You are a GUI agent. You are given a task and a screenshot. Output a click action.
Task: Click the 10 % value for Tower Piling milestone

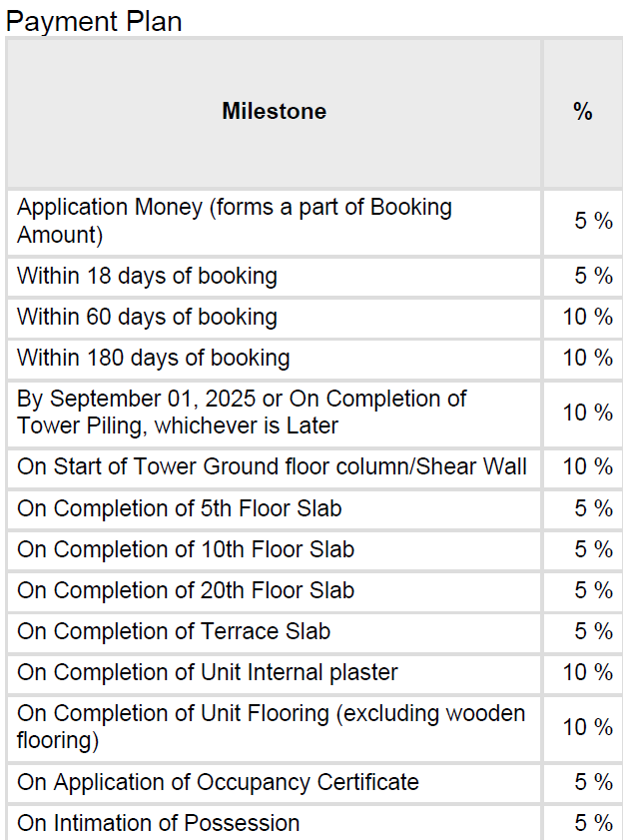click(587, 412)
